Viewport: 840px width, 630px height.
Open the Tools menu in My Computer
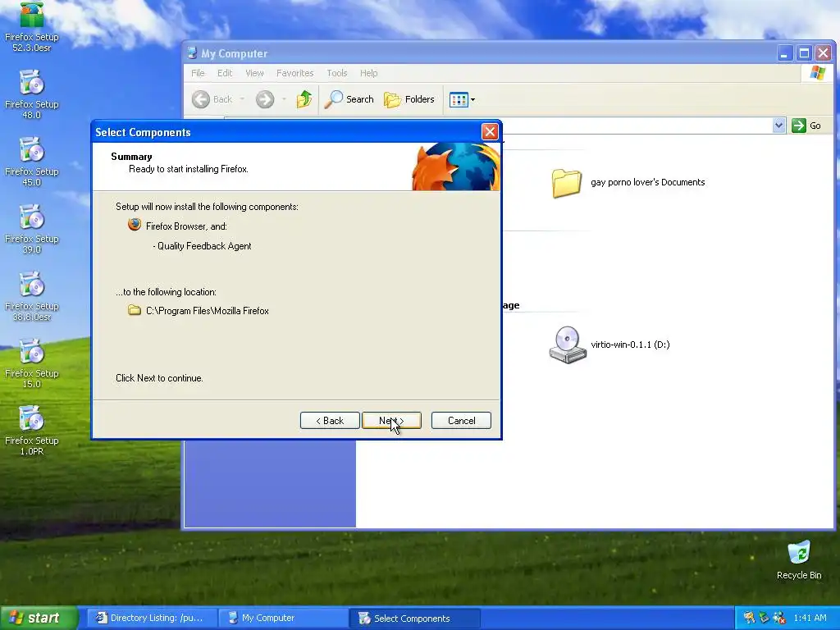[337, 73]
